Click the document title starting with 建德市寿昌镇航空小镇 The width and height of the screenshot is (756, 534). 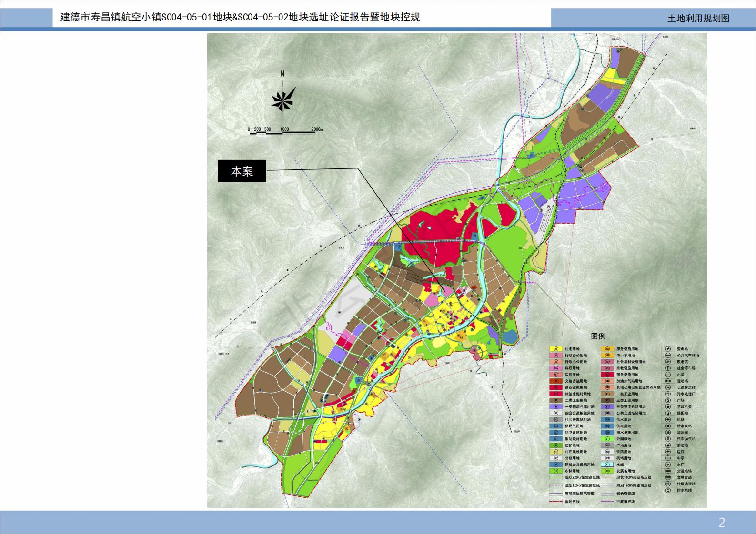click(240, 18)
